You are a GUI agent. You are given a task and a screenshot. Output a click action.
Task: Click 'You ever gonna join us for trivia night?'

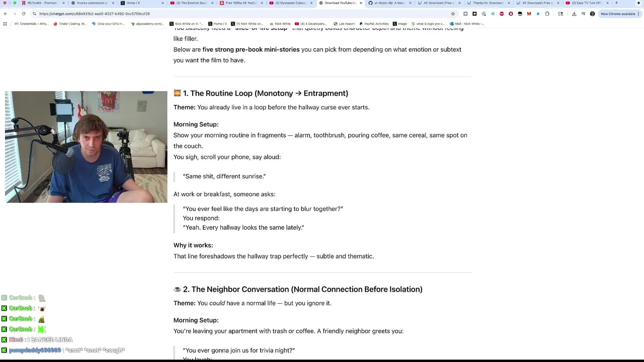pyautogui.click(x=238, y=350)
